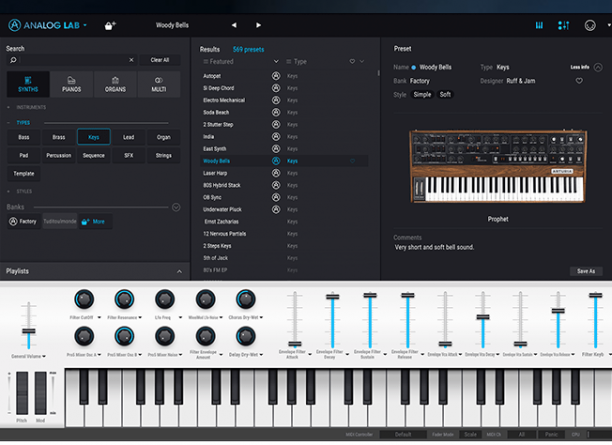The image size is (612, 445).
Task: Click in the preset search field
Action: click(x=70, y=60)
